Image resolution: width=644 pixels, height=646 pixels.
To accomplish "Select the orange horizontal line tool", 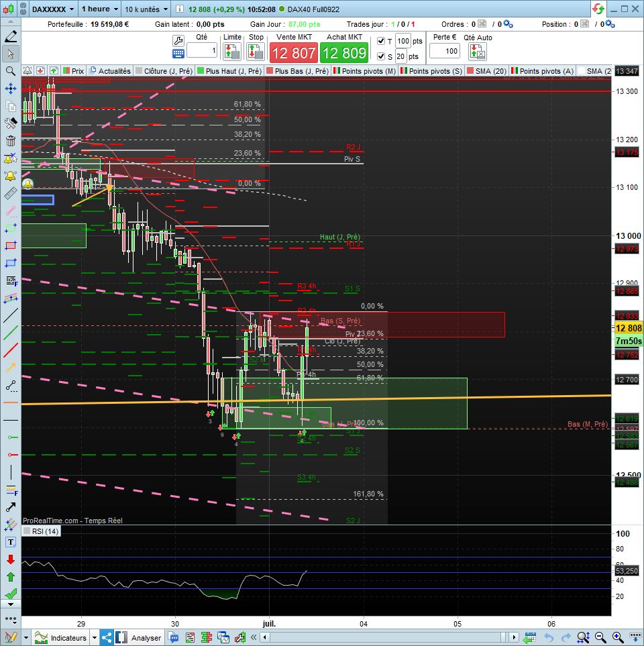I will [x=11, y=402].
